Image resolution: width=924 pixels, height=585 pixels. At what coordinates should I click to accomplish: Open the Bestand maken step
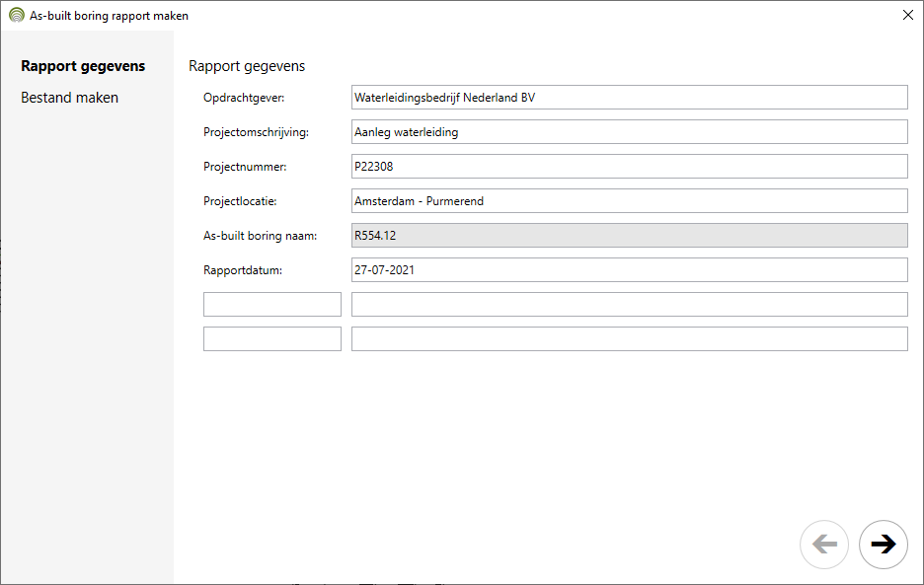coord(69,98)
